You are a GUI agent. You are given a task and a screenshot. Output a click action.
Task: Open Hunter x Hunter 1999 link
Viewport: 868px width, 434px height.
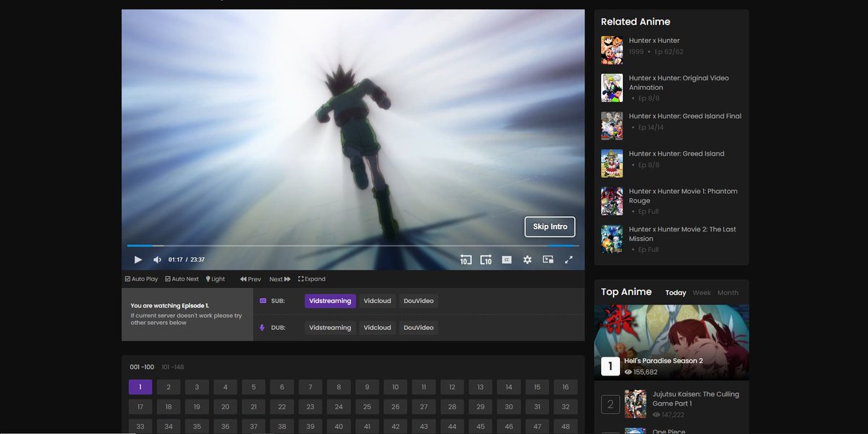pos(654,41)
